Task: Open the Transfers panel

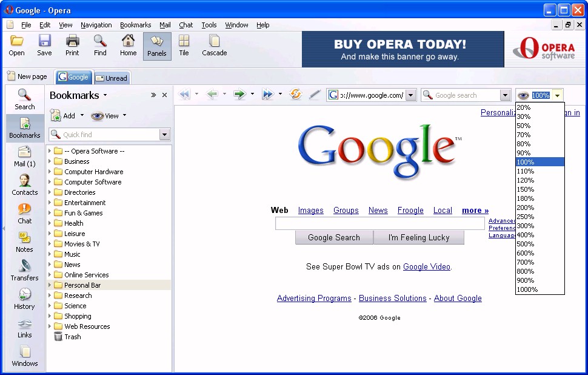Action: pos(24,271)
